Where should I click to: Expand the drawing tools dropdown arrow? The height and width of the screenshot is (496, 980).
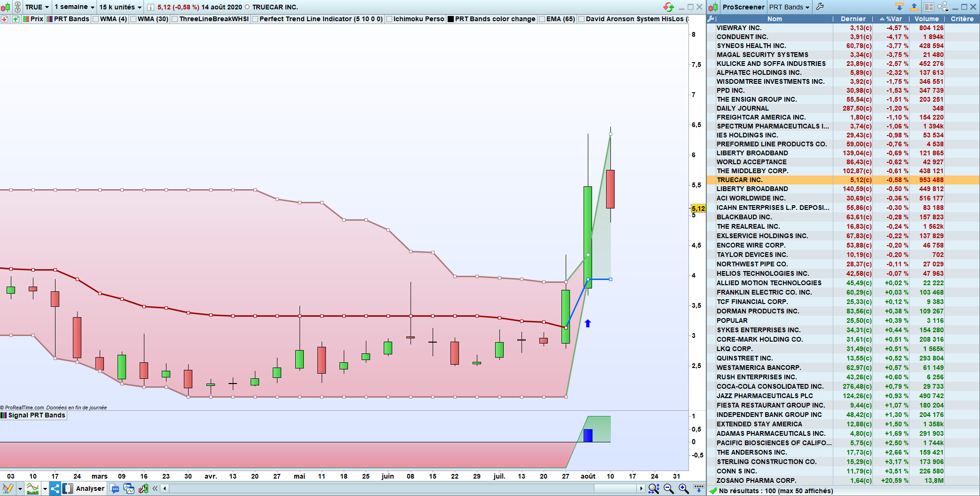20,488
